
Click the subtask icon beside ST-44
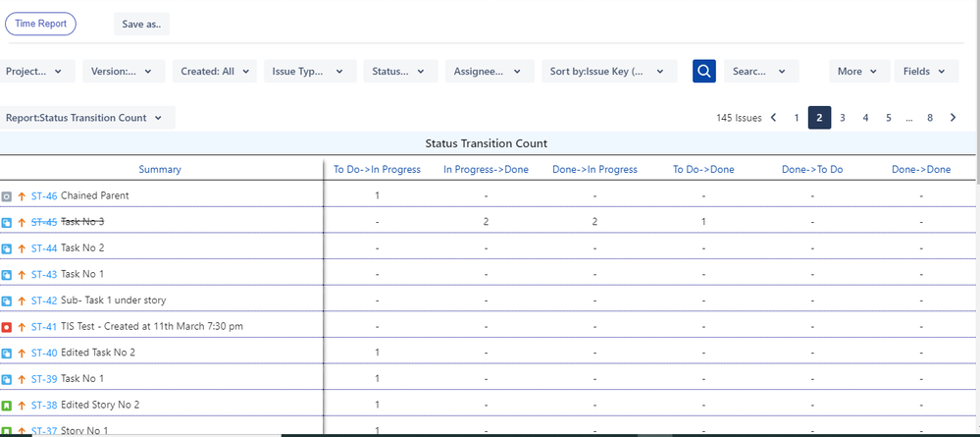(6, 248)
